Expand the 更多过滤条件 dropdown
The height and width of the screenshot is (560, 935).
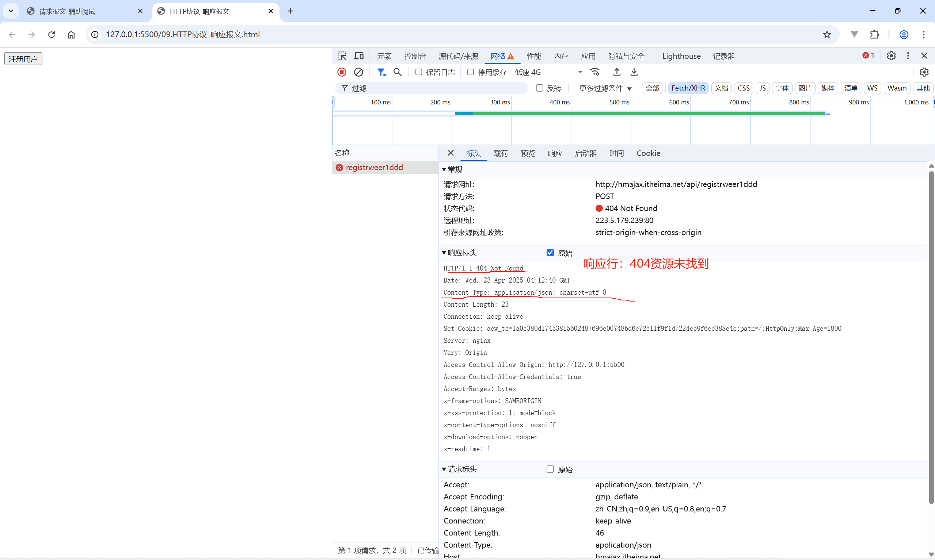point(605,88)
